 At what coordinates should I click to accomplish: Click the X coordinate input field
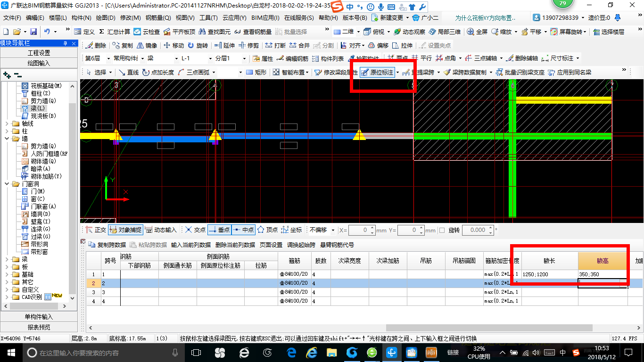[362, 230]
